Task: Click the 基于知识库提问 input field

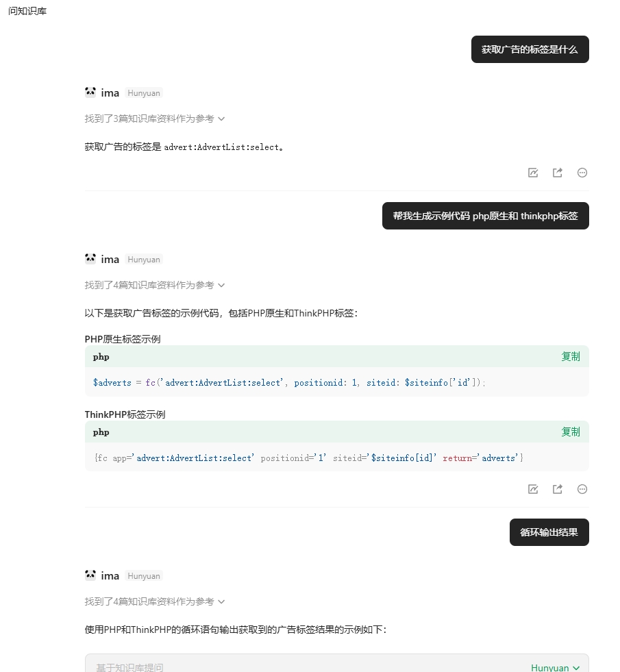Action: coord(300,667)
